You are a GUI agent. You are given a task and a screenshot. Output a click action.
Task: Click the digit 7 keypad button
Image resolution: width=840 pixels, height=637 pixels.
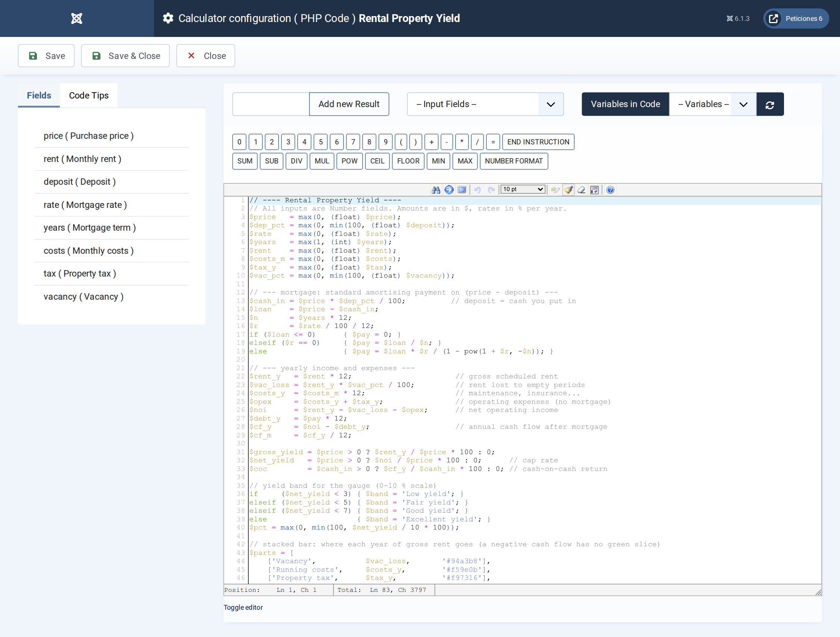click(x=353, y=142)
